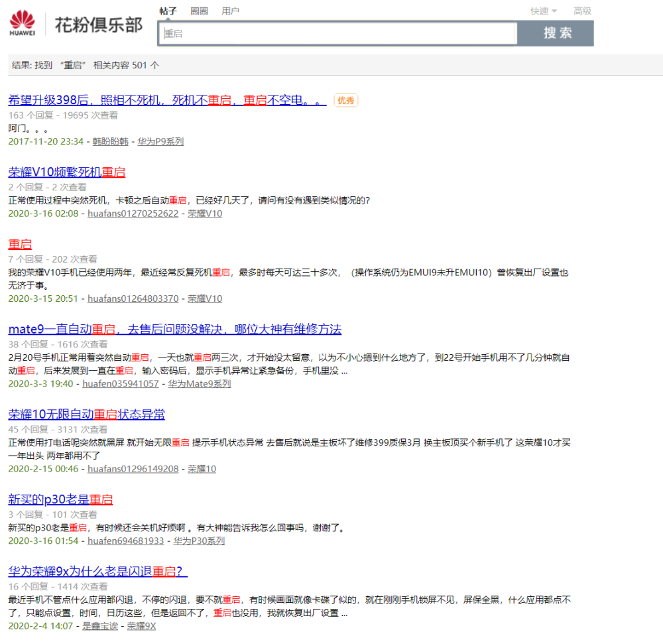Image resolution: width=663 pixels, height=644 pixels.
Task: Switch to the 圈圈 search tab
Action: (199, 11)
